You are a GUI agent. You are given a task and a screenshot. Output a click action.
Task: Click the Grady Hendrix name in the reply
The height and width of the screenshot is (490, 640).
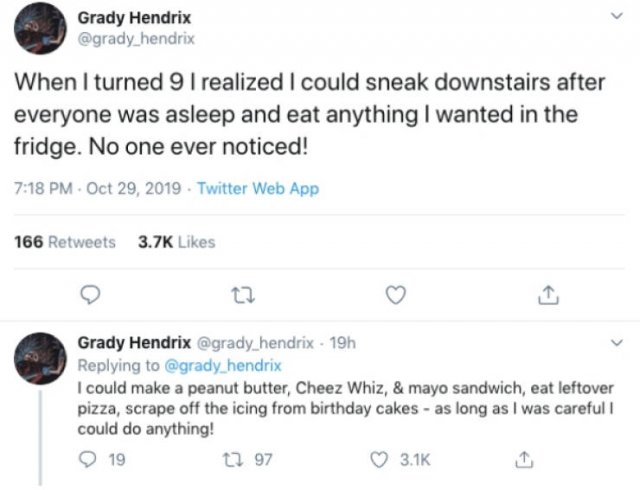point(132,343)
